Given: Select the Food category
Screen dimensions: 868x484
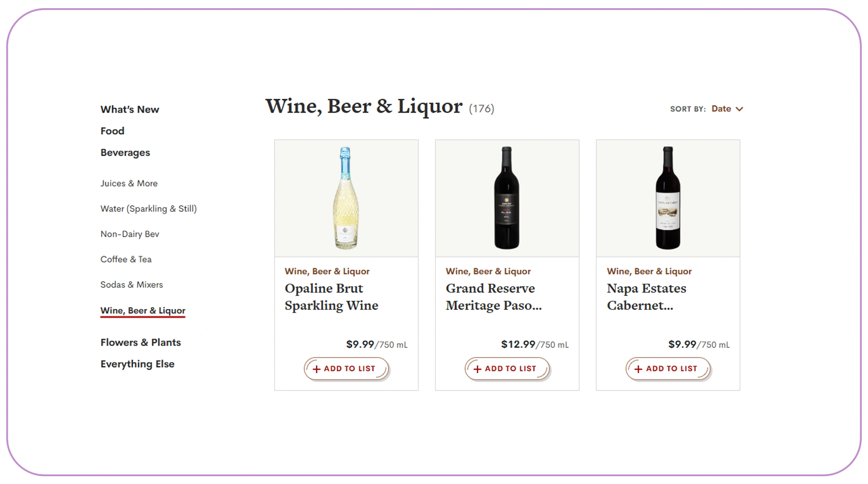Looking at the screenshot, I should point(112,131).
